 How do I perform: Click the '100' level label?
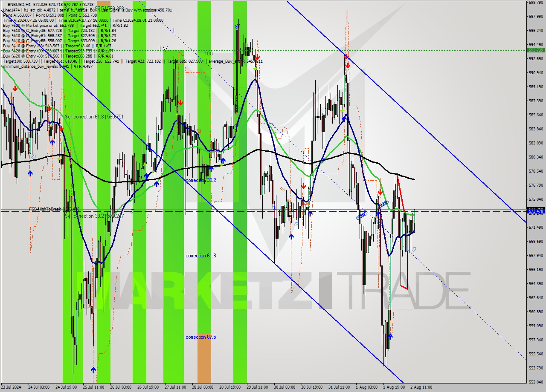208,54
